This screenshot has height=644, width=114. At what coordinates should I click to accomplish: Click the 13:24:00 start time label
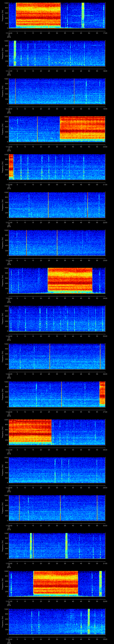pos(9,336)
